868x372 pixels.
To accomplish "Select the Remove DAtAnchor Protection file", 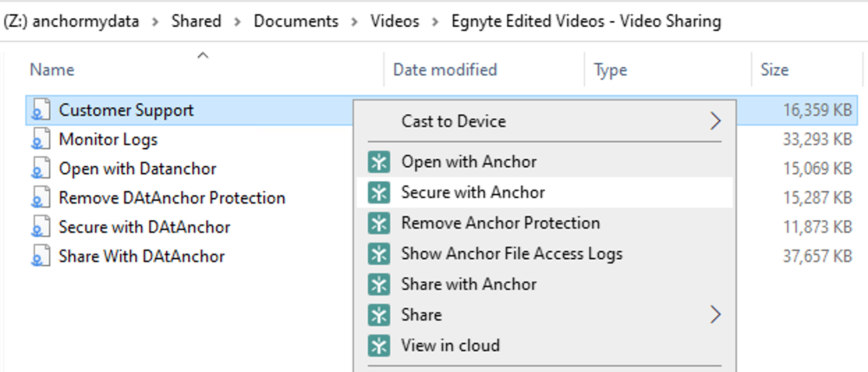I will (171, 199).
